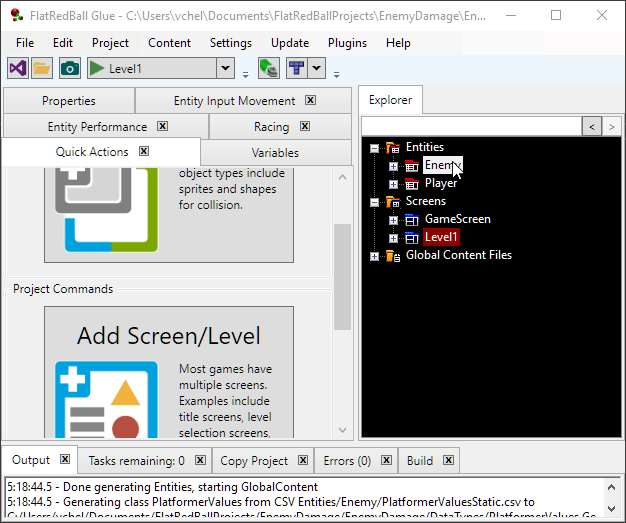Close the Racing tab with its X

pyautogui.click(x=305, y=126)
